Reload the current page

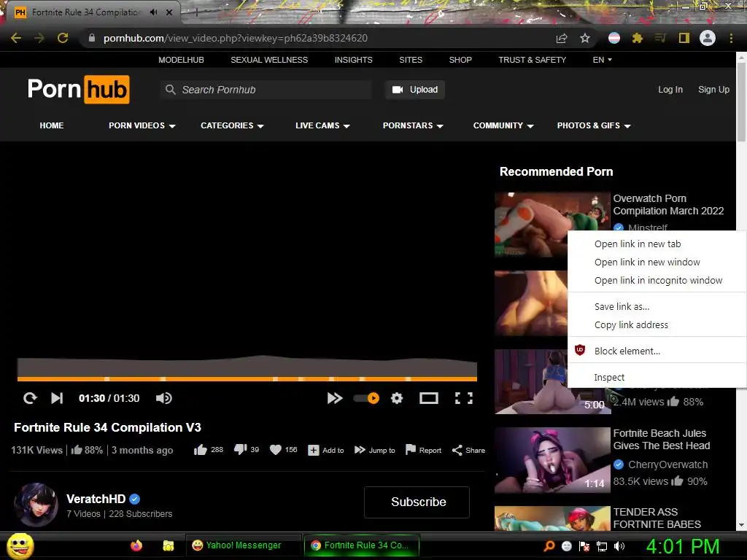coord(63,38)
